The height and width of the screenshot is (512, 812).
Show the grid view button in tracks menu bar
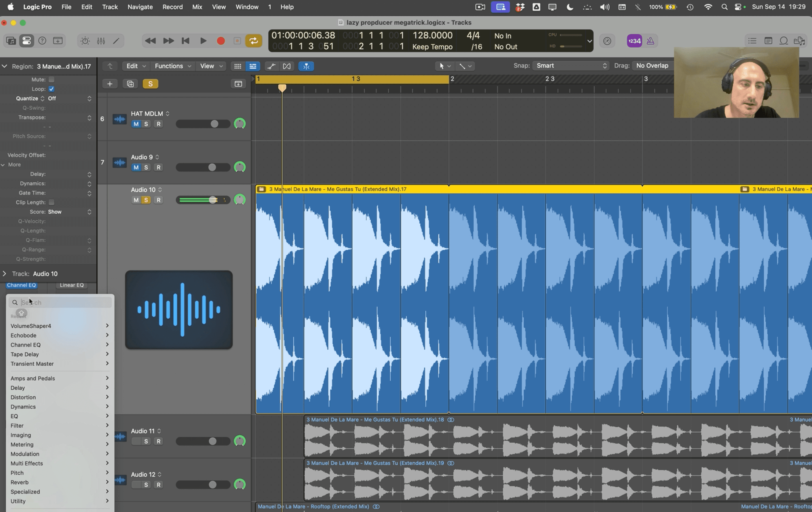[x=237, y=66]
